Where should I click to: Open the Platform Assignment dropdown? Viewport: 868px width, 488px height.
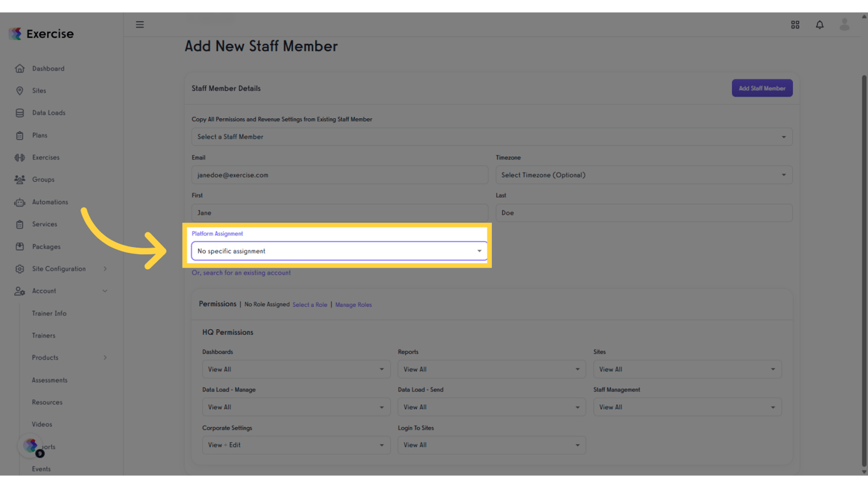coord(339,251)
